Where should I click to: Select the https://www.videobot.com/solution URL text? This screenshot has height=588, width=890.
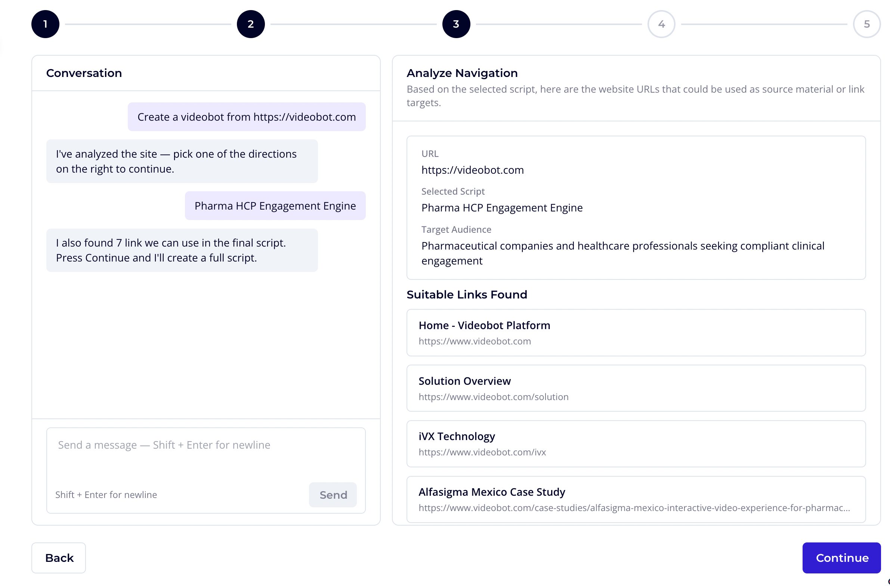(x=493, y=397)
